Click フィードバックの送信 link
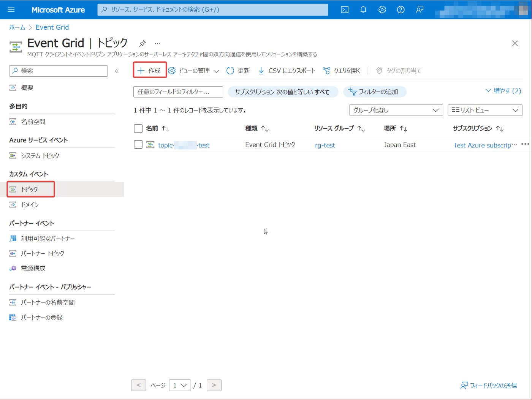This screenshot has height=400, width=532. coord(489,386)
